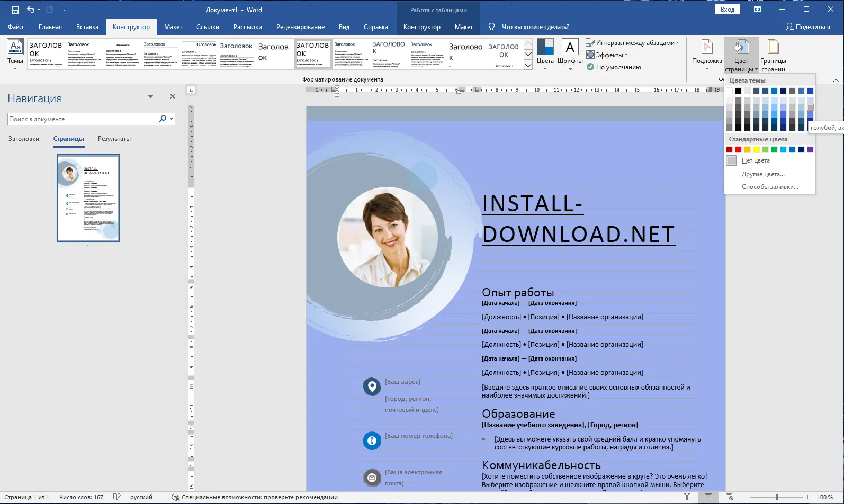Screen dimensions: 844x504
Task: Click the search magnifier in Навигация pane
Action: coord(163,119)
